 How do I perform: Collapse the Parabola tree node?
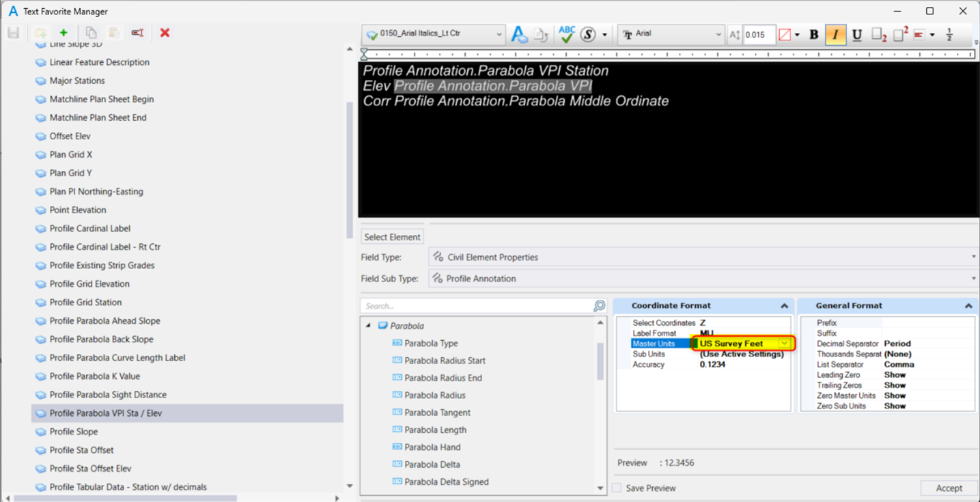click(369, 326)
